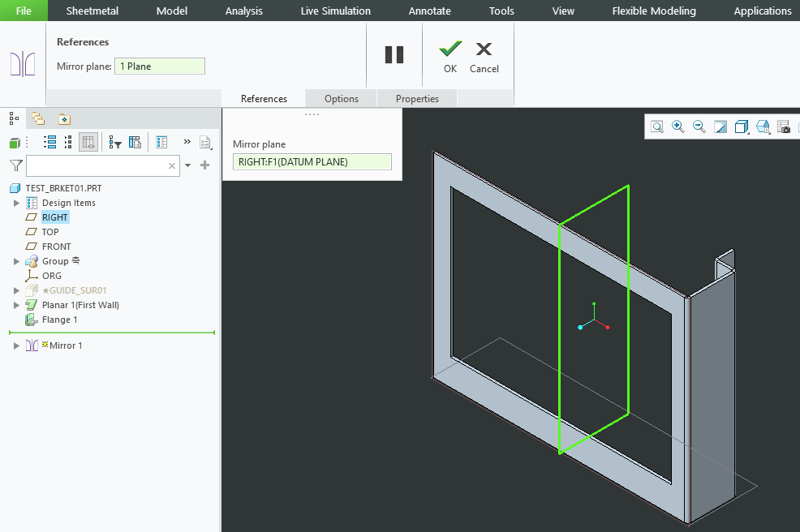Expand the Design Items node
Screen dimensions: 800x532
(x=16, y=203)
